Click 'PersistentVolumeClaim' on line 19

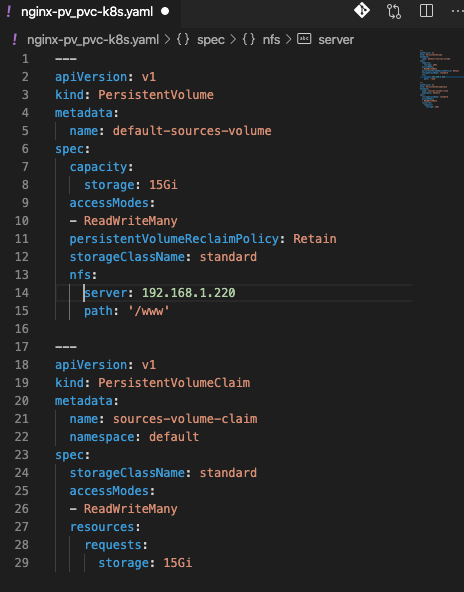[x=174, y=383]
